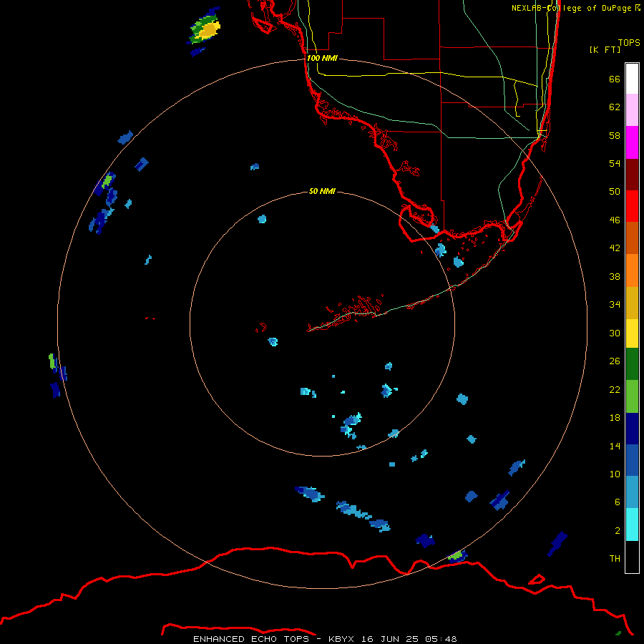Select the burnt orange legend swatch
644x644 pixels.
click(632, 238)
